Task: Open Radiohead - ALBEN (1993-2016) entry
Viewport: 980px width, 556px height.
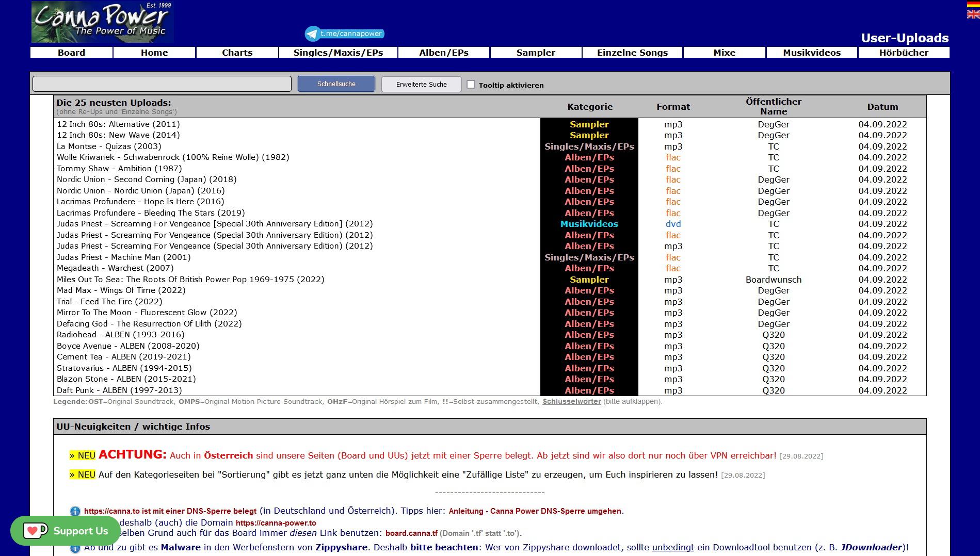Action: [x=120, y=335]
